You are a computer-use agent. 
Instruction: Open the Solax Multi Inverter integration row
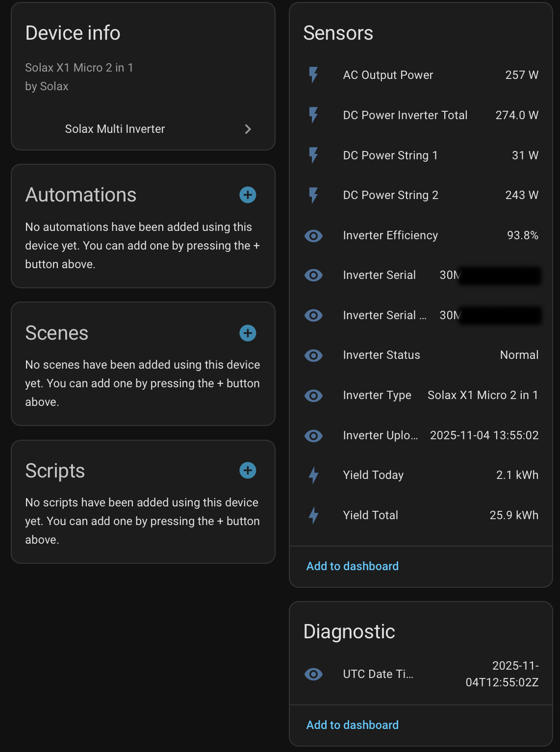115,129
